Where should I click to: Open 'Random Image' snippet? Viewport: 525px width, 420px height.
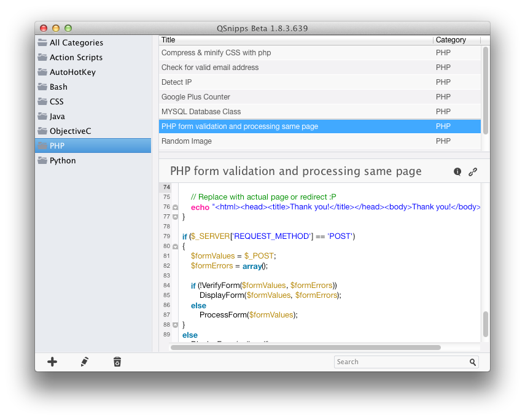[x=320, y=141]
